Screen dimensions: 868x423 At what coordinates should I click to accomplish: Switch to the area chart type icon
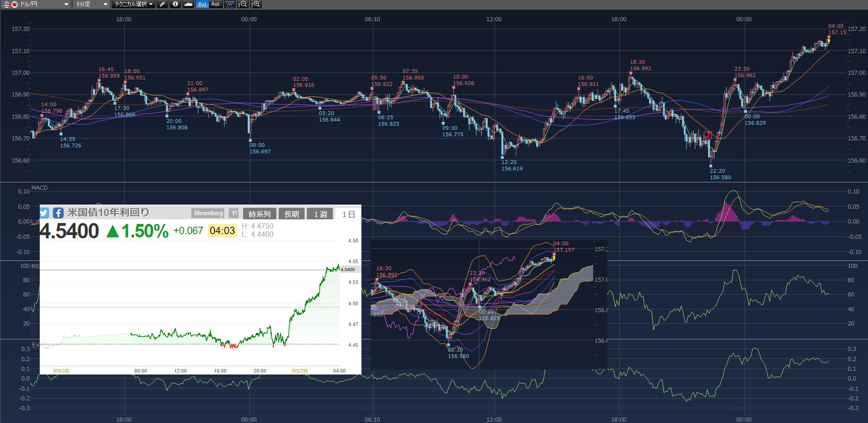[x=188, y=4]
